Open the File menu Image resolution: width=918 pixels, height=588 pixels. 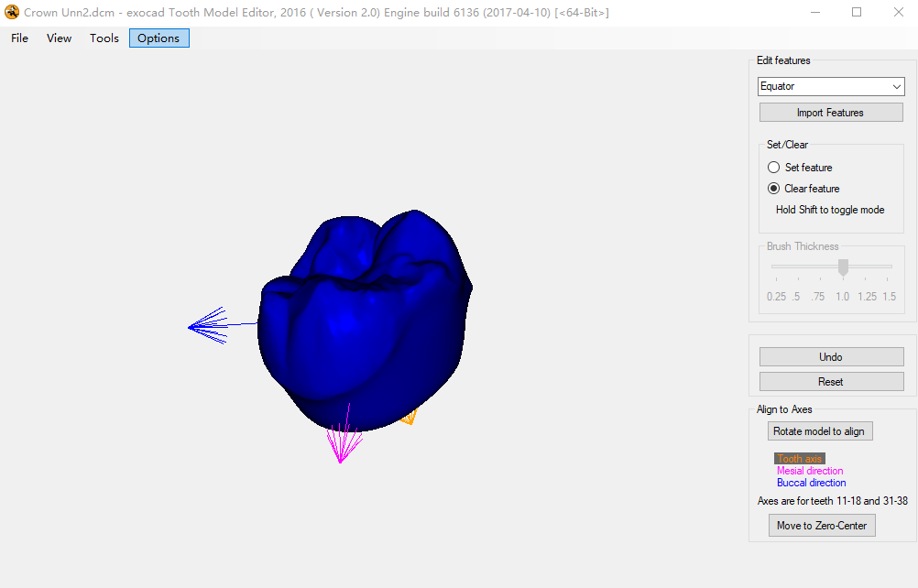[x=18, y=38]
